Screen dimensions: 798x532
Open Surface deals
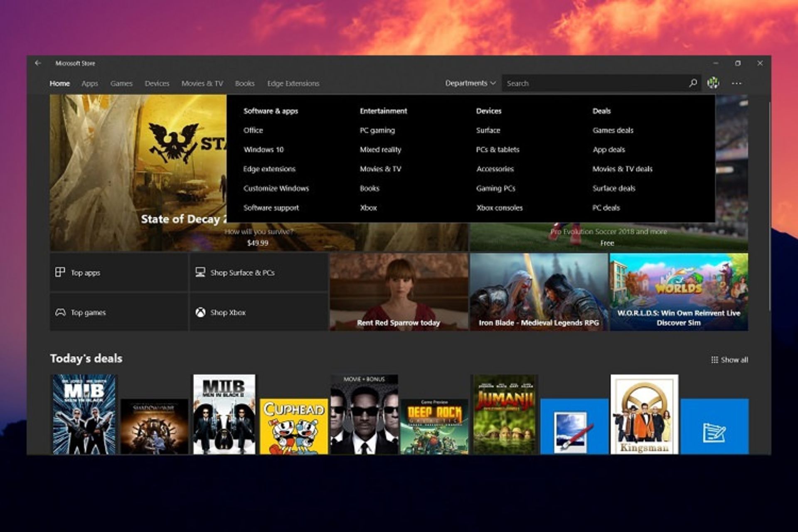coord(614,188)
